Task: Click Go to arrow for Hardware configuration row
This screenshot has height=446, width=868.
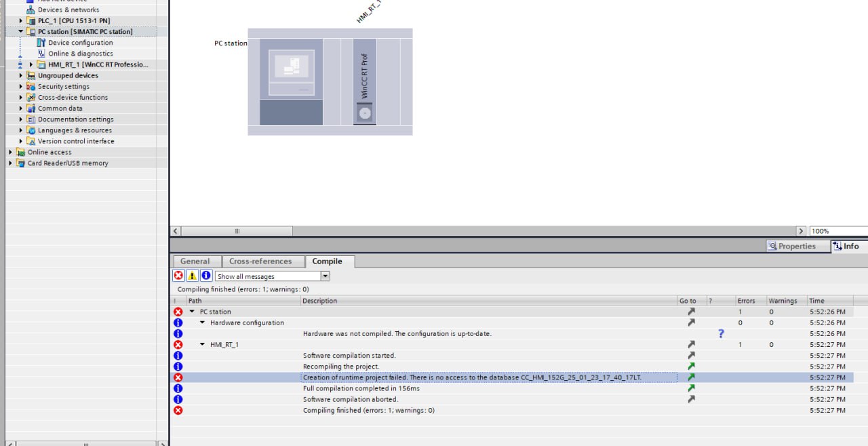Action: pyautogui.click(x=691, y=322)
